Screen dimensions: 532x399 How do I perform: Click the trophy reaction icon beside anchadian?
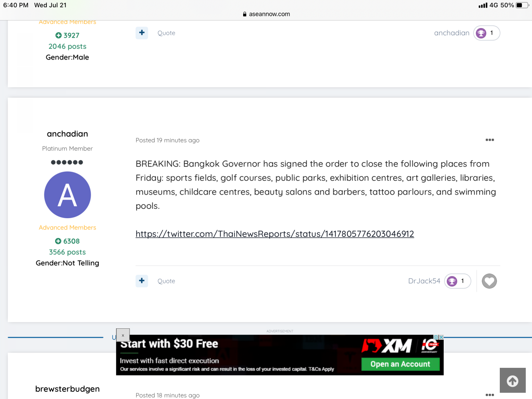coord(481,33)
